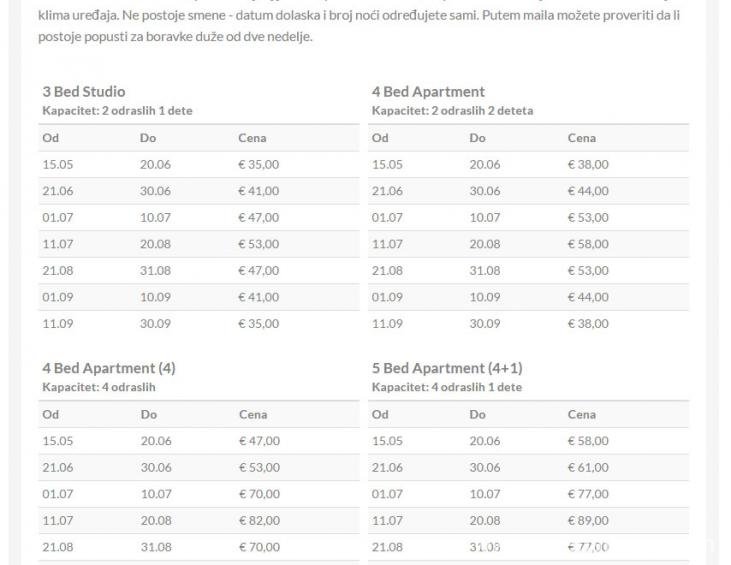The image size is (731, 565).
Task: Click the € 89,00 price in 5 Bed Apartment
Action: click(588, 520)
